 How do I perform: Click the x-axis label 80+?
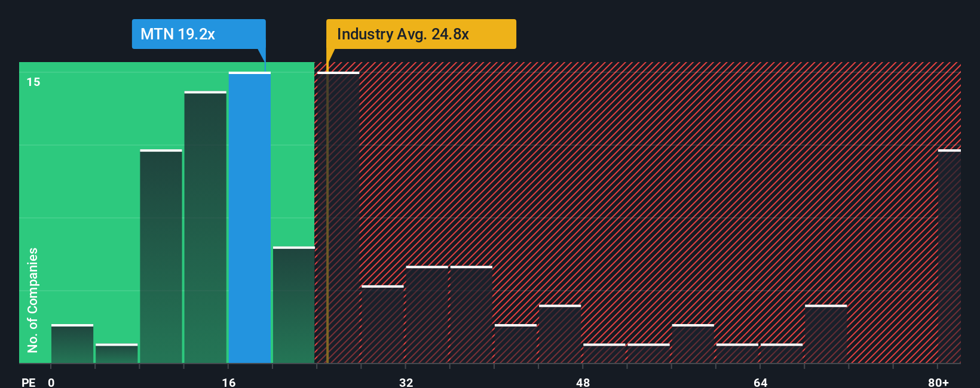point(938,382)
